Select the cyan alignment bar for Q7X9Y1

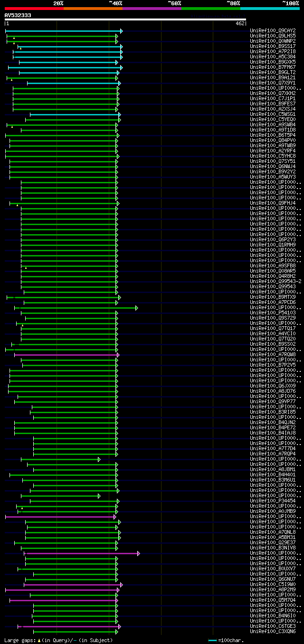(74, 83)
